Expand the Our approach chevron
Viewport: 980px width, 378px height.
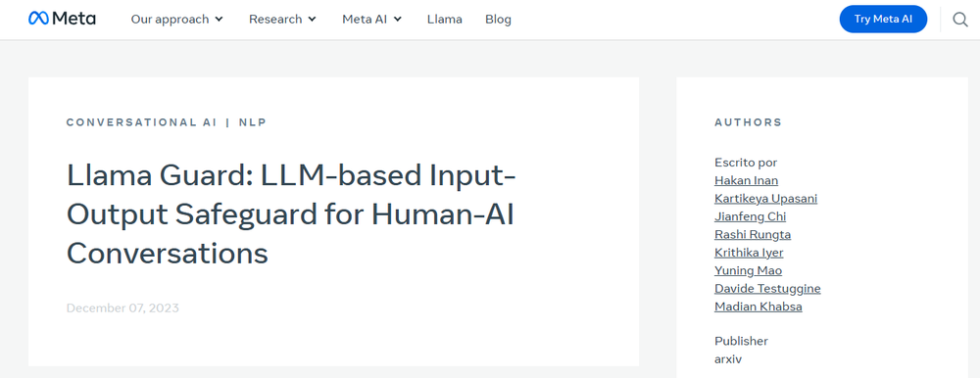[219, 20]
